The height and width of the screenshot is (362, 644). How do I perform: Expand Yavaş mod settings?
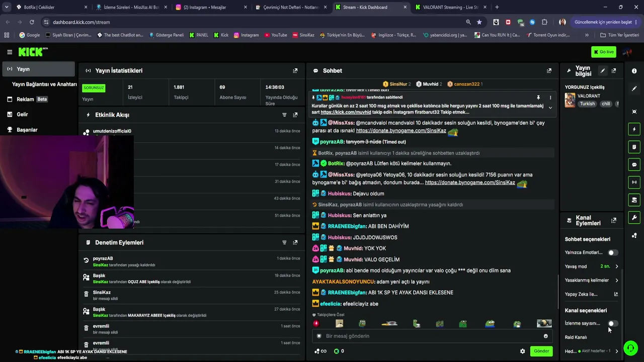coord(616,266)
